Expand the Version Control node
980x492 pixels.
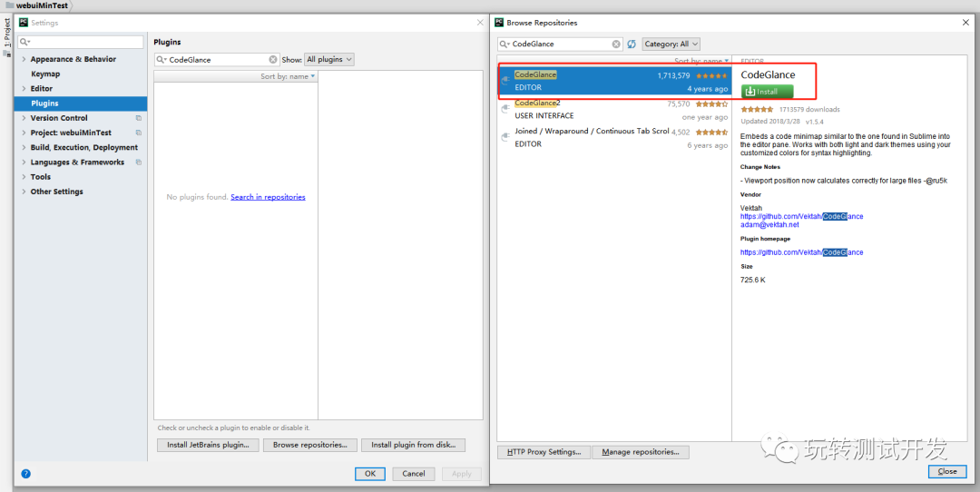pyautogui.click(x=24, y=118)
